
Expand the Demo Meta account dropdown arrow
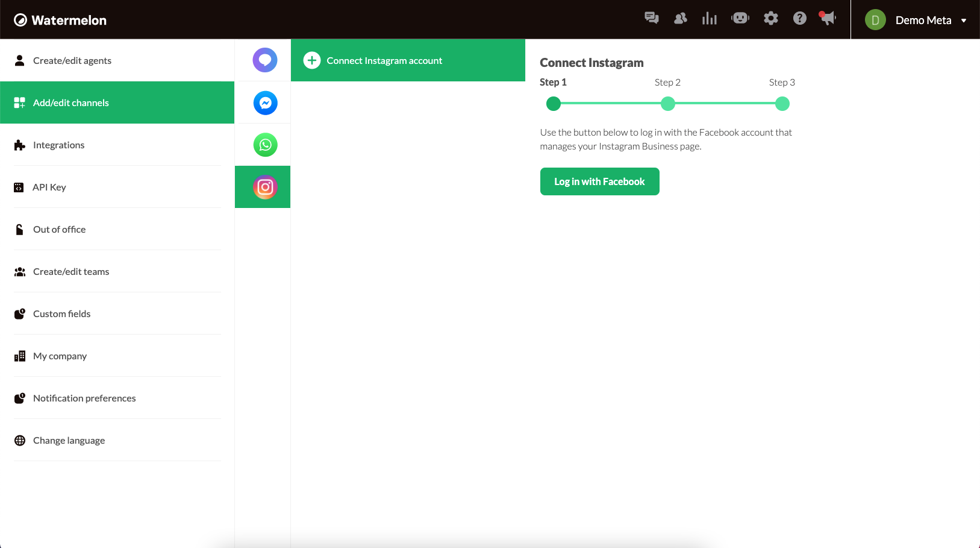tap(964, 20)
